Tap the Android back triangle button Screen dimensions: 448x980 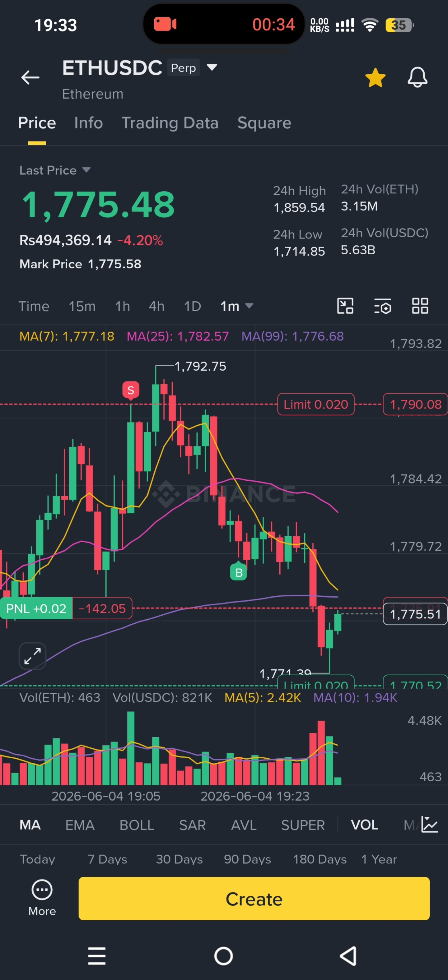(348, 956)
